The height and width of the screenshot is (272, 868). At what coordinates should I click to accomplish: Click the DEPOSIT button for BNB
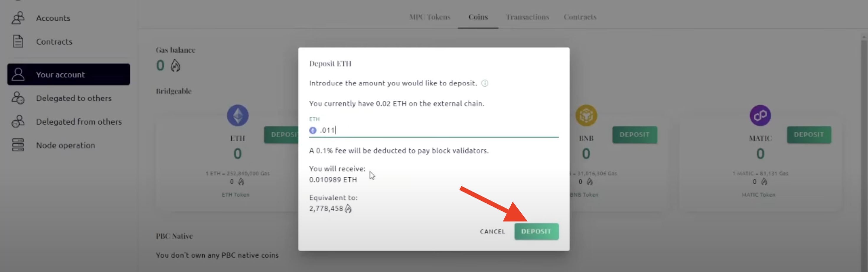635,135
